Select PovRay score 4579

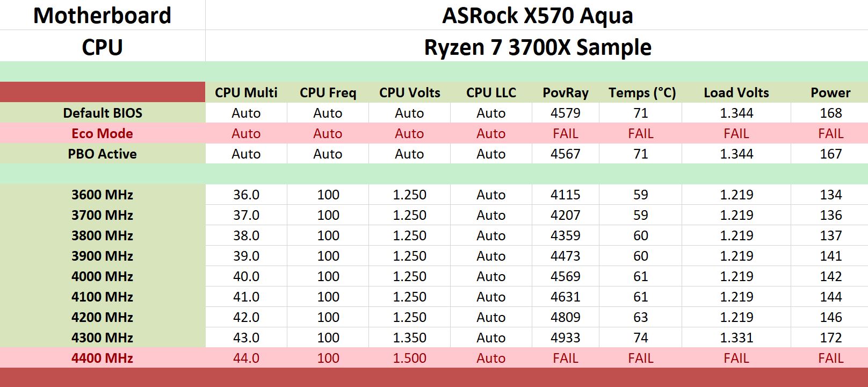[566, 113]
